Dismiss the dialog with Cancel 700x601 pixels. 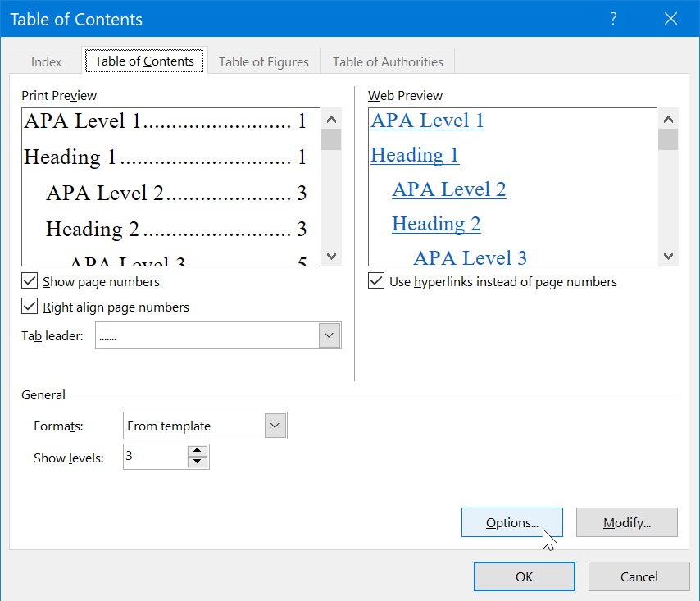(x=639, y=576)
